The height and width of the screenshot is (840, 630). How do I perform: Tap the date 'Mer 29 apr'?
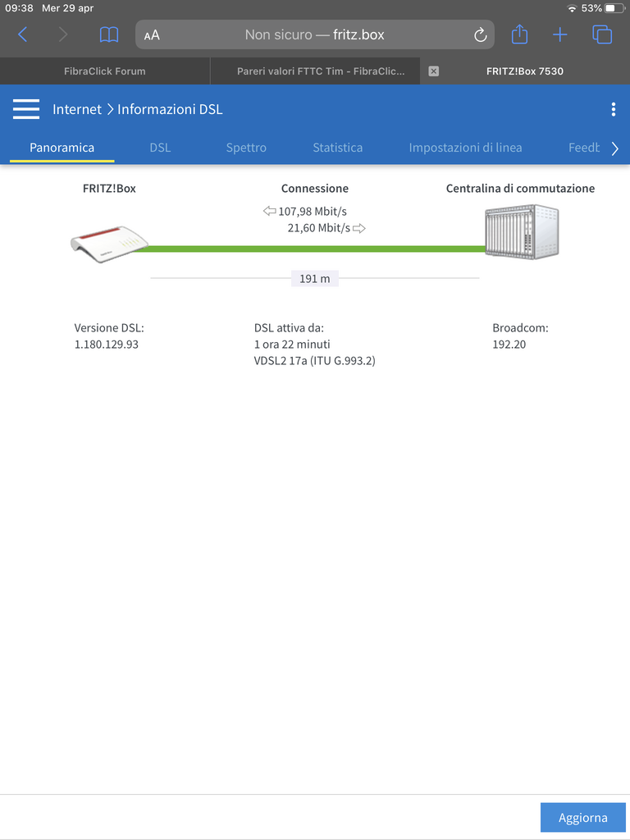[x=68, y=8]
